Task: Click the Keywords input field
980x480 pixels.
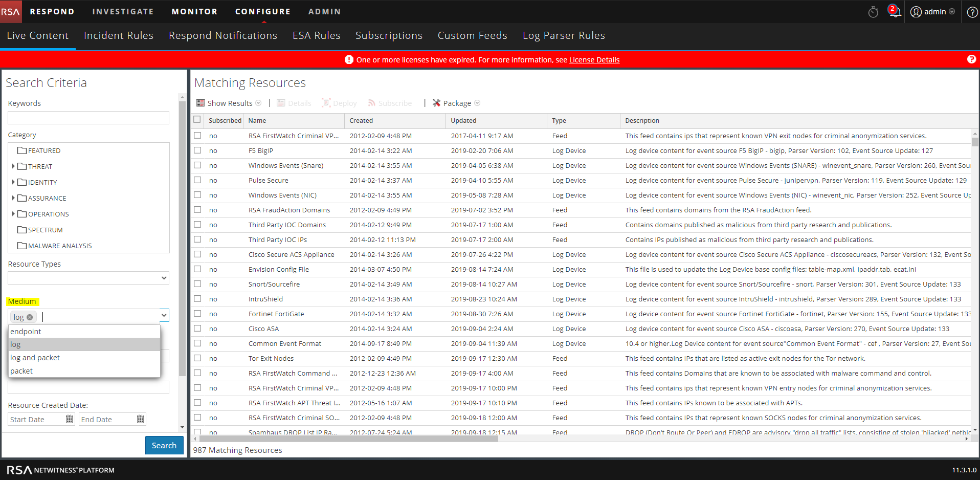Action: pos(88,118)
